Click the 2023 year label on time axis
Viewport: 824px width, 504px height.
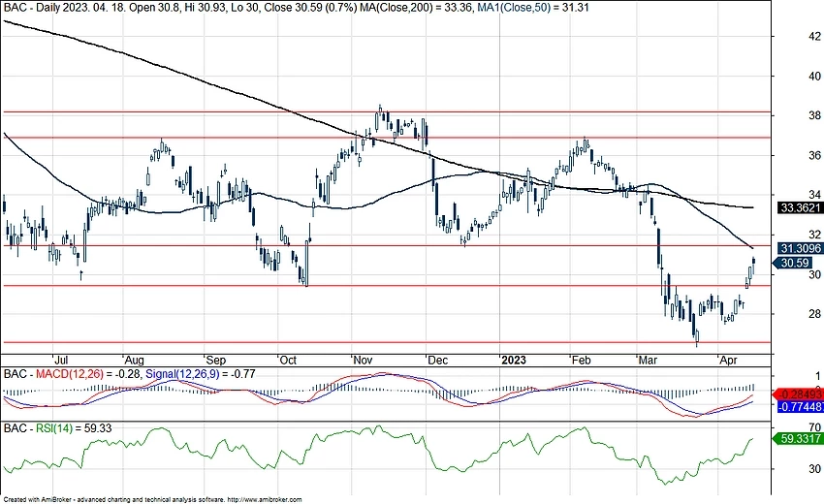(514, 360)
